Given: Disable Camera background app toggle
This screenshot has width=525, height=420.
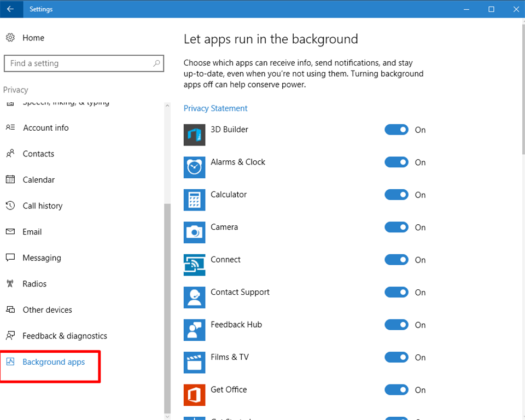Looking at the screenshot, I should pos(396,227).
